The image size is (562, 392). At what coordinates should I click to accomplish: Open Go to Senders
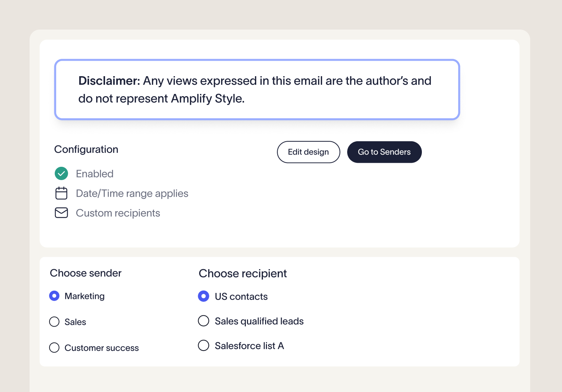pyautogui.click(x=384, y=152)
